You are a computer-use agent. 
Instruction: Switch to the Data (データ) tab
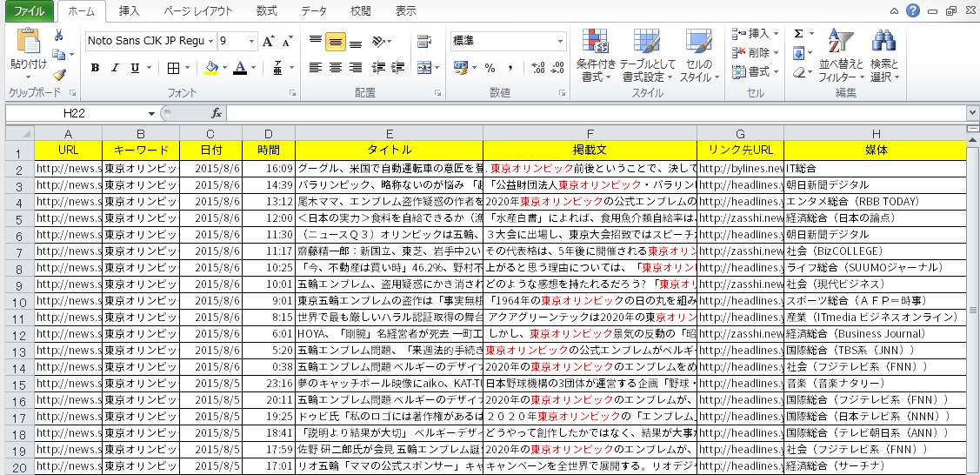click(x=314, y=11)
